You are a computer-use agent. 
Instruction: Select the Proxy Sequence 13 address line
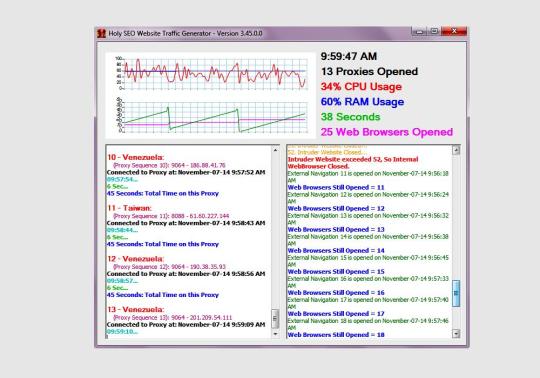click(173, 317)
